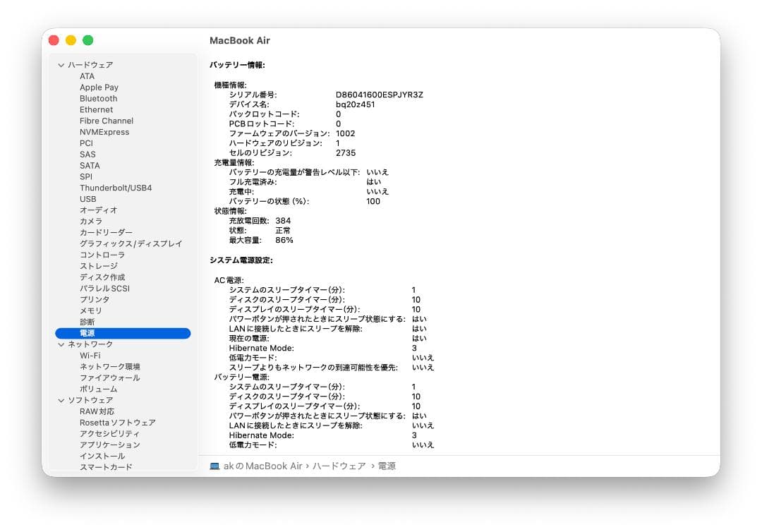Click the device name bq20z451

tap(355, 104)
